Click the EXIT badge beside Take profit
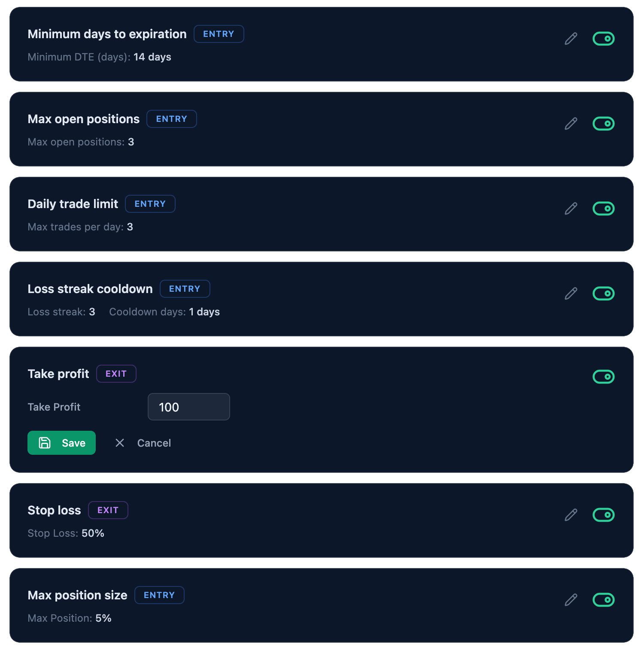The height and width of the screenshot is (653, 644). 116,373
